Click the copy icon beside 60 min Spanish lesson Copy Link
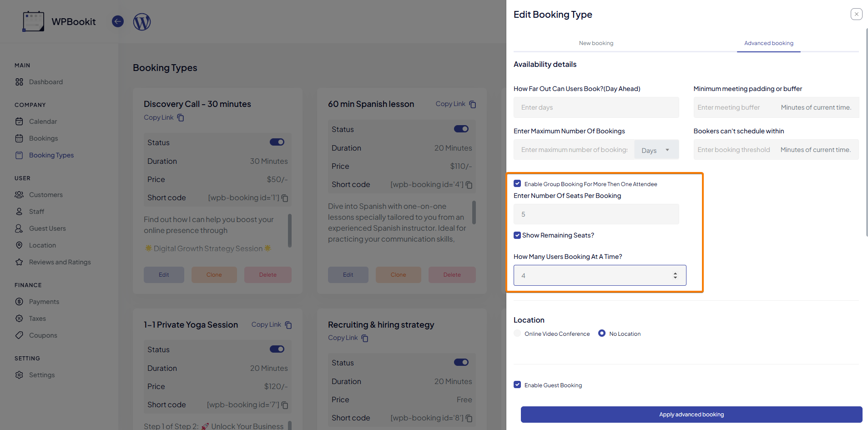This screenshot has height=430, width=868. tap(473, 104)
